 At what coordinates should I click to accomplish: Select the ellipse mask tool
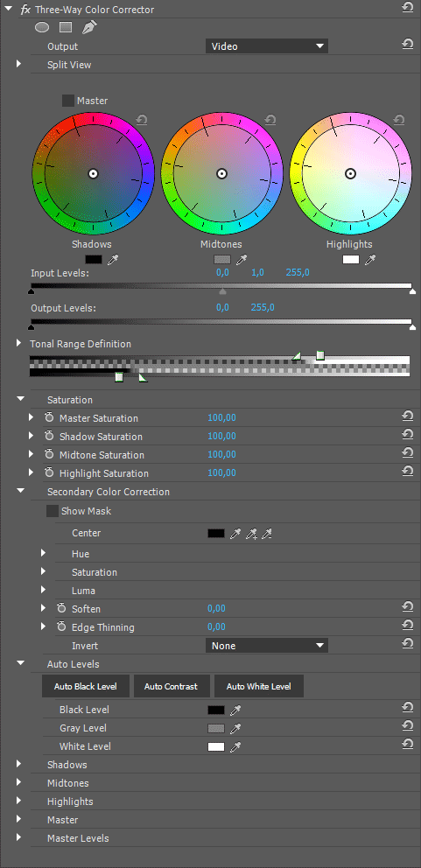(42, 26)
